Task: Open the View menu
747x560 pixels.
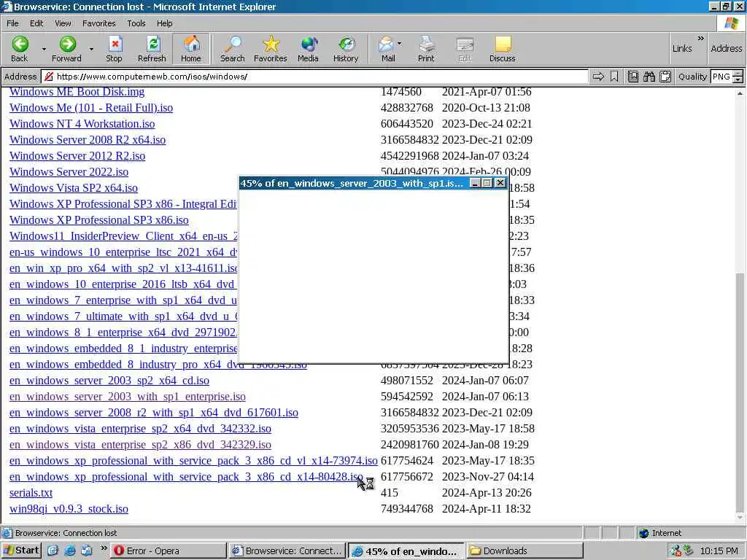Action: (63, 23)
